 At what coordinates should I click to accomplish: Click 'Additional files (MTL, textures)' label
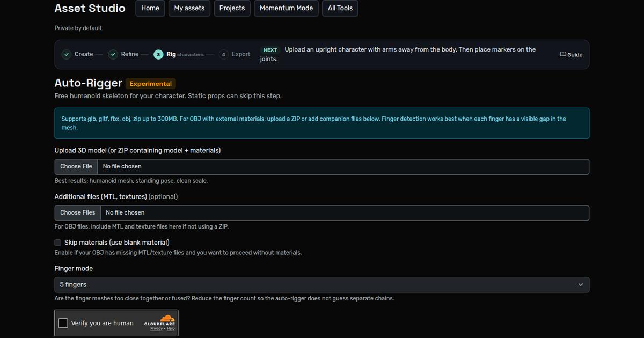tap(116, 196)
